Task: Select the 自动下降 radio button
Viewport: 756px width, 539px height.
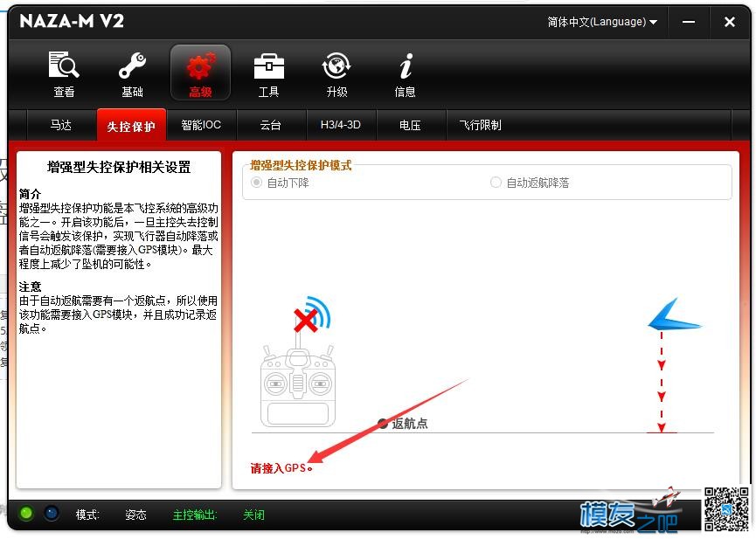Action: coord(256,183)
